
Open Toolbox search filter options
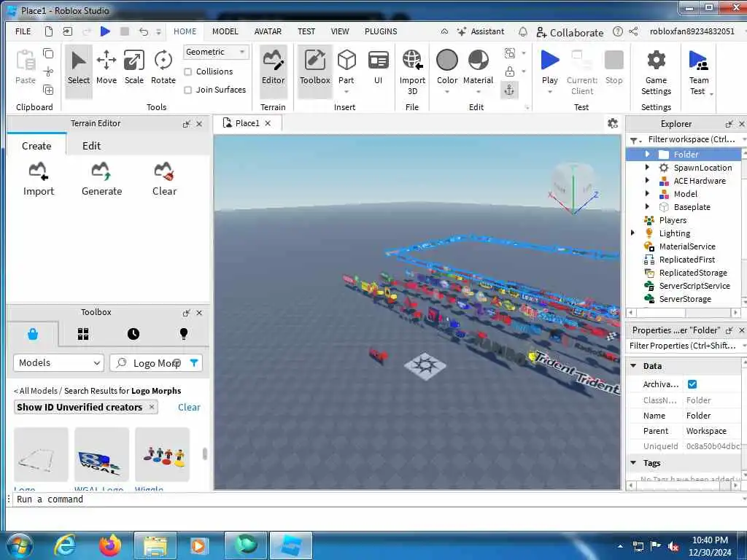click(x=194, y=363)
